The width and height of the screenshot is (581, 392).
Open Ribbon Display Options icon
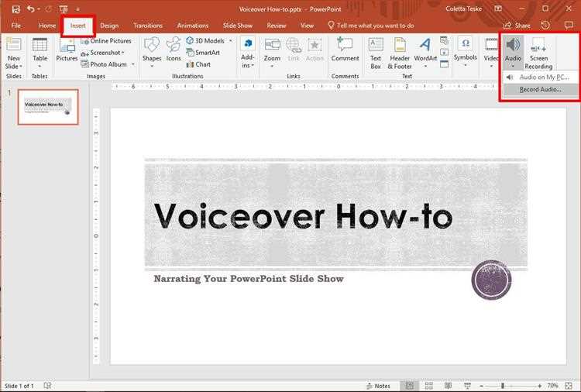pos(498,9)
